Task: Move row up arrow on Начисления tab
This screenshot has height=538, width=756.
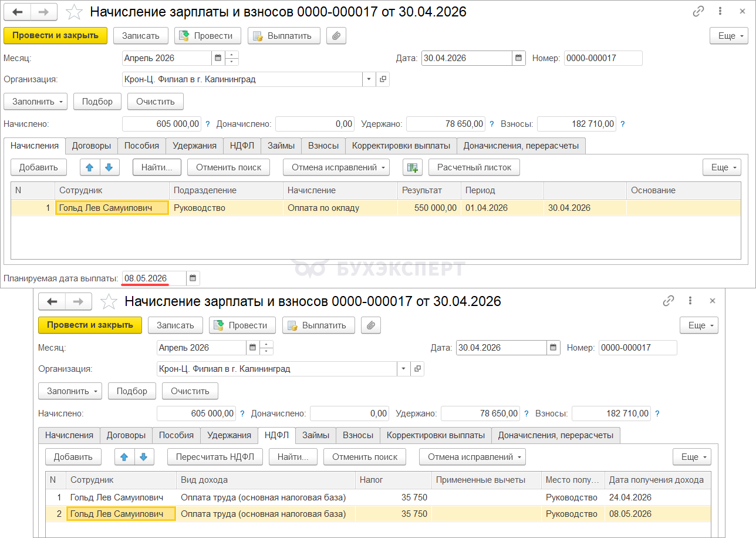Action: point(90,167)
